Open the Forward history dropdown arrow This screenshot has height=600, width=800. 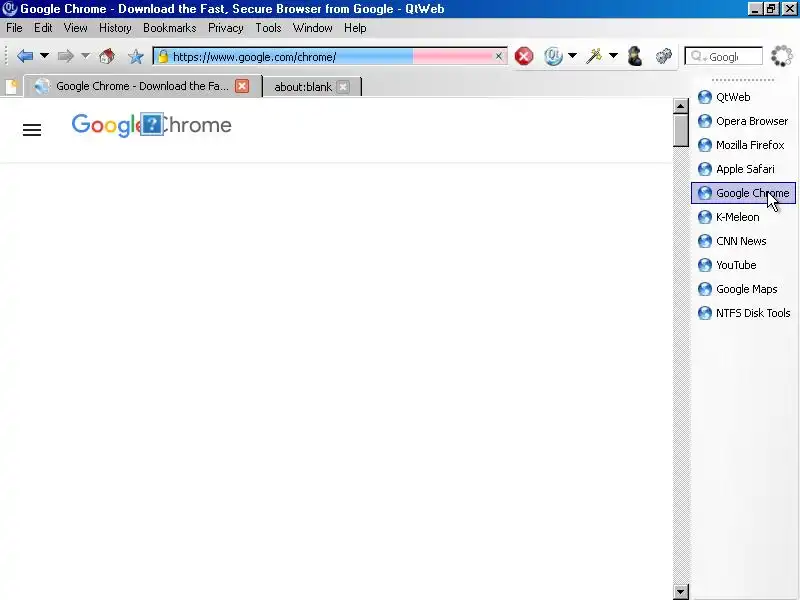point(85,56)
